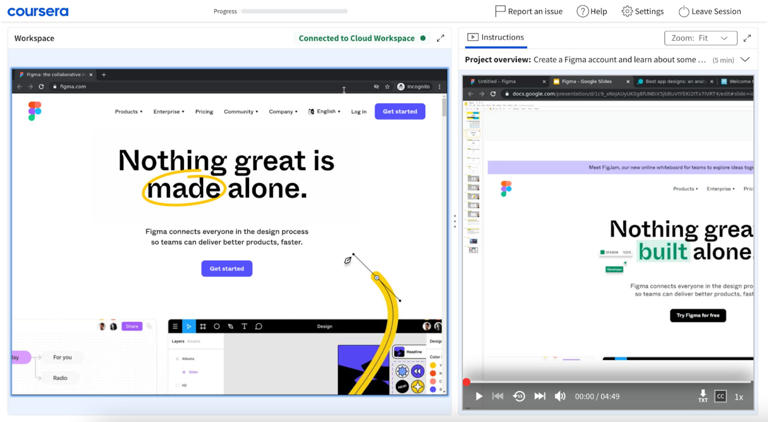Screen dimensions: 768x422
Task: Expand the Workspace panel to fullscreen
Action: point(440,38)
